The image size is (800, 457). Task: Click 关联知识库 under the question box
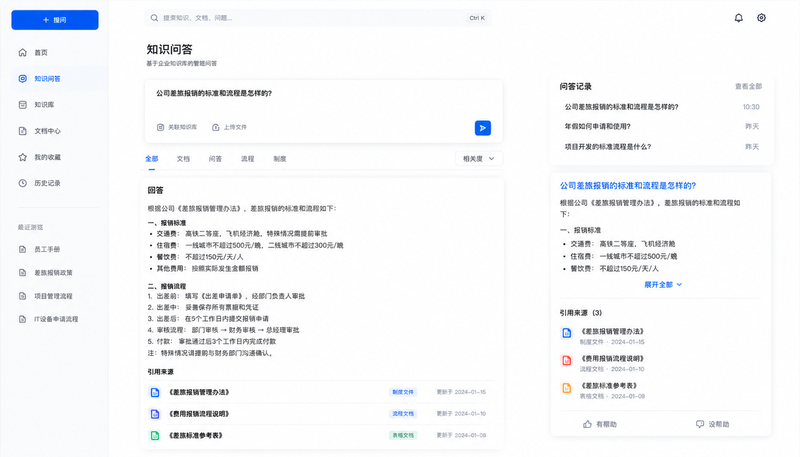tap(177, 127)
